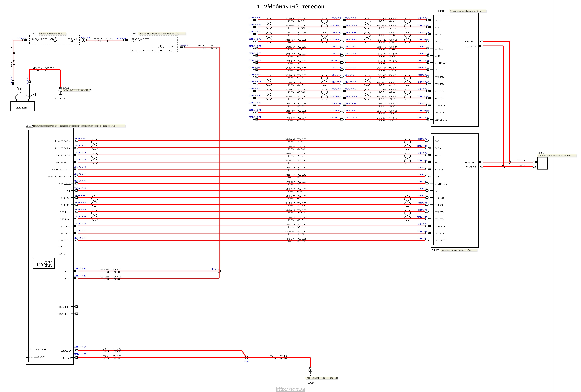
Task: Click connector label C2MM17-A-5
Action: [x=424, y=18]
